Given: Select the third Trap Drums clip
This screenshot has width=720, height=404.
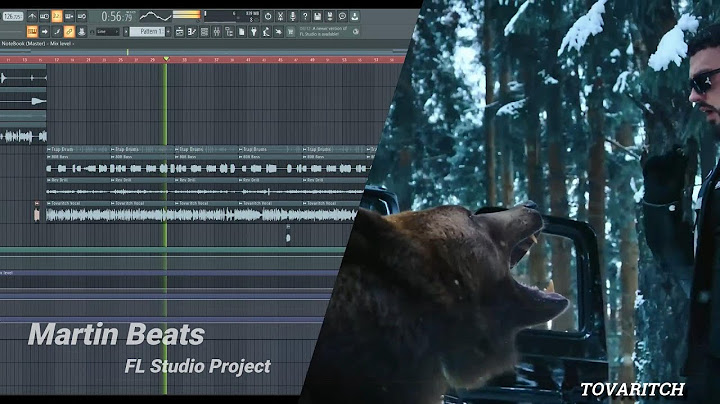Looking at the screenshot, I should tap(206, 149).
